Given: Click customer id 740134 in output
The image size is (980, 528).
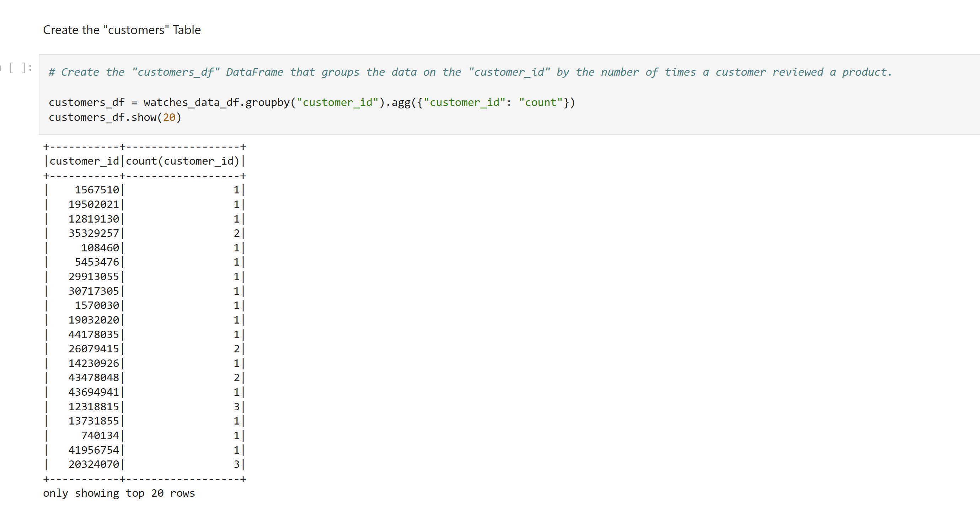Looking at the screenshot, I should point(100,436).
